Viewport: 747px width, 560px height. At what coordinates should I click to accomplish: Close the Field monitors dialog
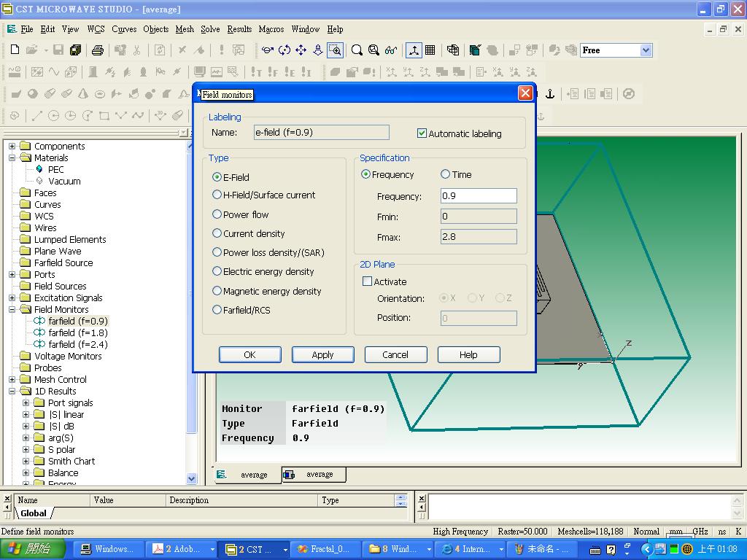tap(525, 93)
